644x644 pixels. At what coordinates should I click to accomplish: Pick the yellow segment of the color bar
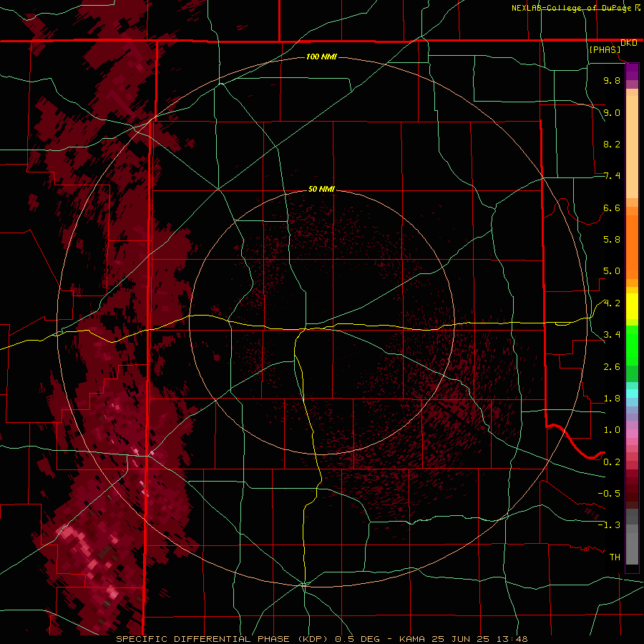[x=632, y=306]
